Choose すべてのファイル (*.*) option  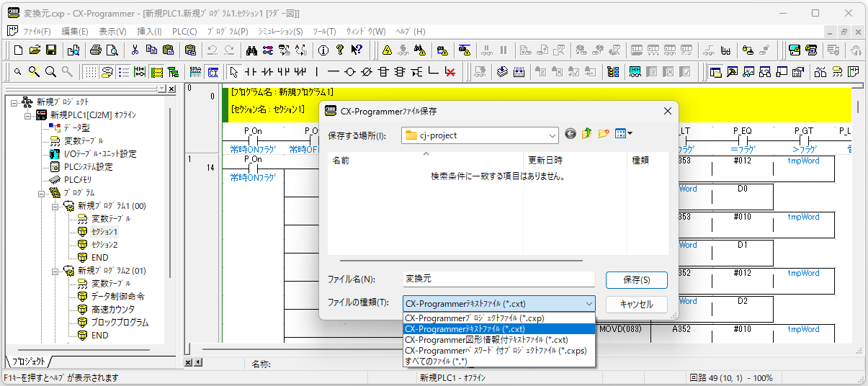(x=499, y=361)
